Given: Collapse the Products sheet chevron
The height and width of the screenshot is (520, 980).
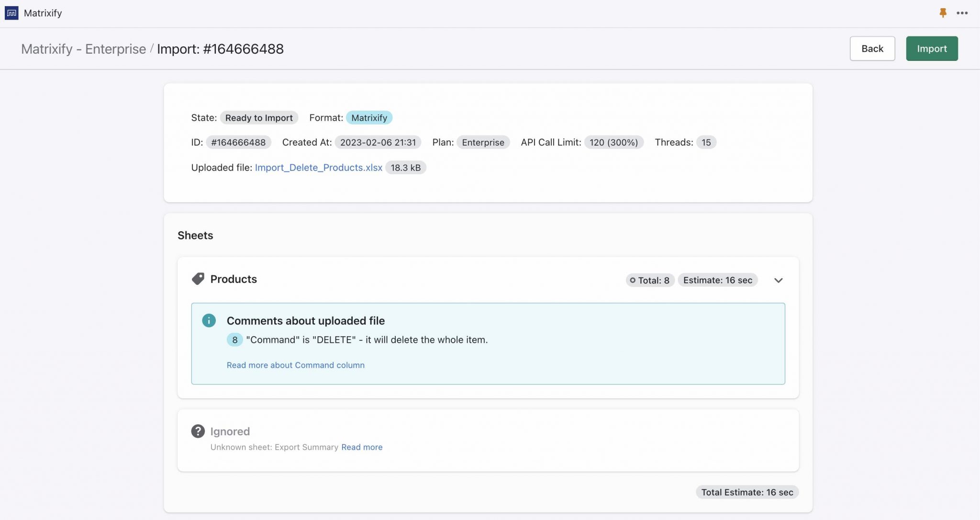Looking at the screenshot, I should (x=778, y=280).
